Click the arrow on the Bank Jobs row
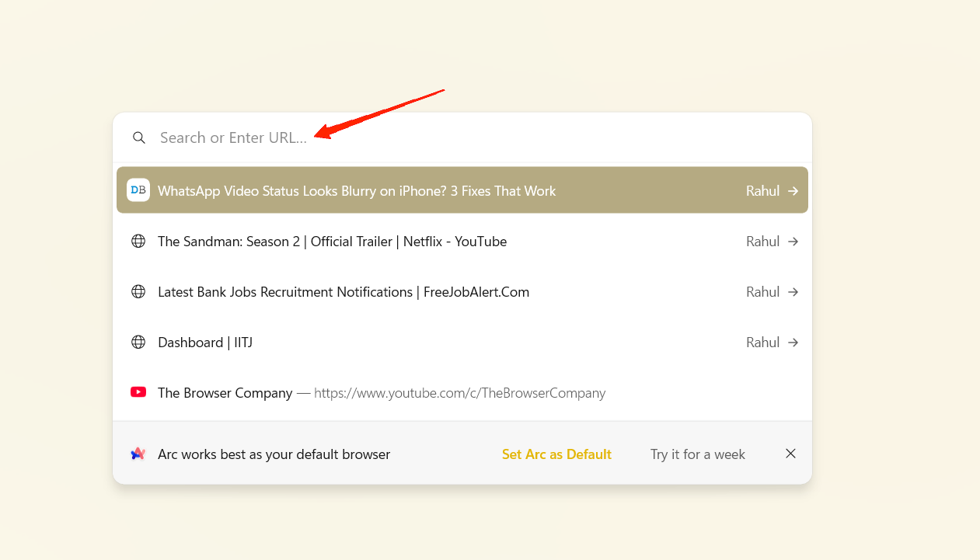Viewport: 980px width, 560px height. pos(793,292)
